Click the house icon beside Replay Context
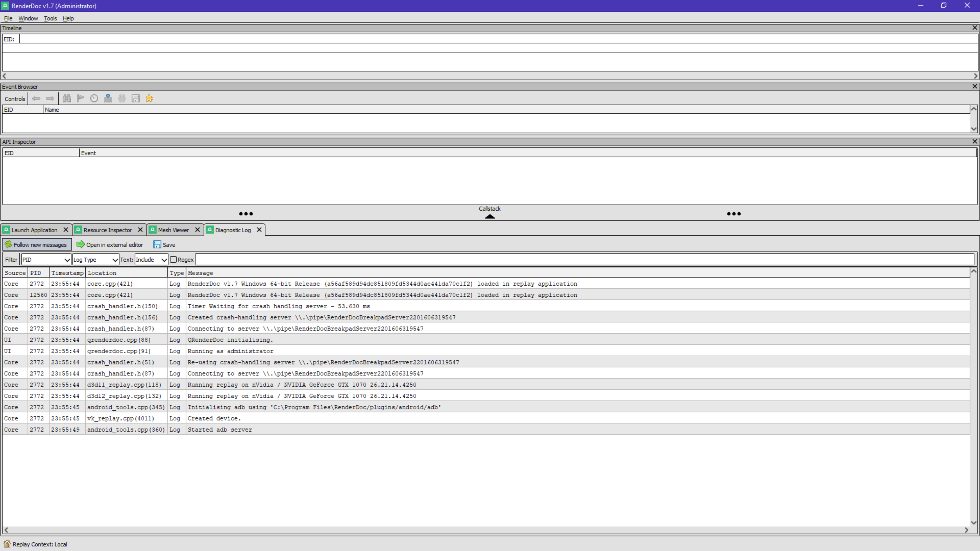 pyautogui.click(x=7, y=544)
